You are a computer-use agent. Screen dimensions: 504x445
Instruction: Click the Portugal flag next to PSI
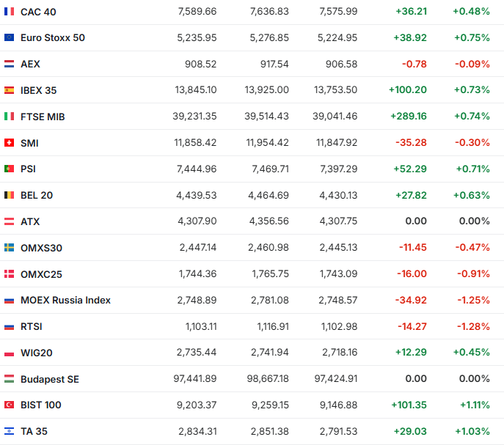(9, 169)
